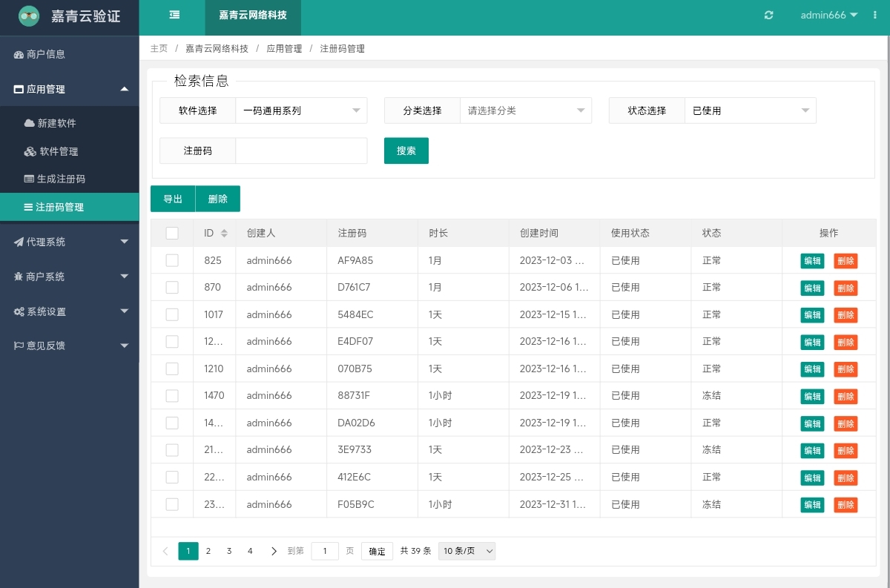Sort the table by ID column arrows

coord(224,234)
